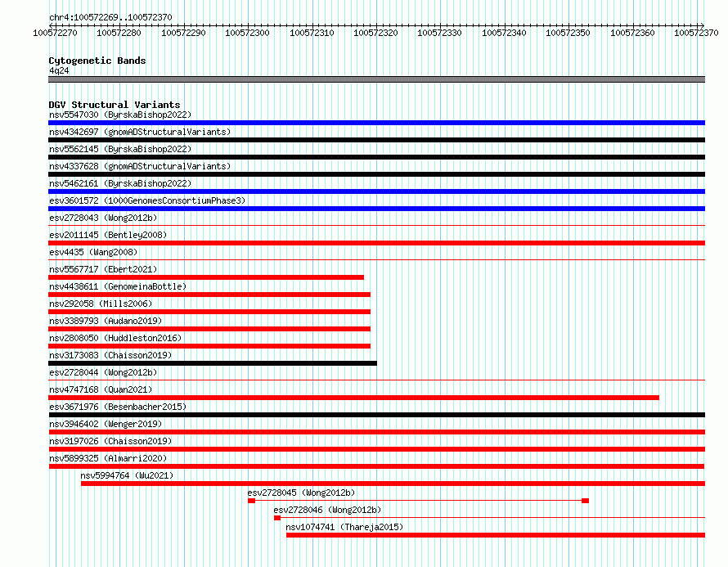
Task: Open the nsv4342697 (gnomADStructuralVariants) label
Action: pyautogui.click(x=140, y=132)
